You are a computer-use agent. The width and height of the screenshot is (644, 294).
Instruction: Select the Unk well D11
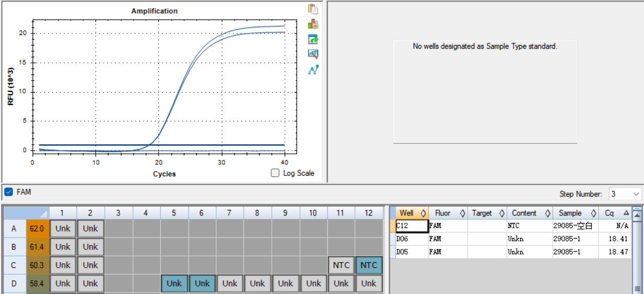341,284
